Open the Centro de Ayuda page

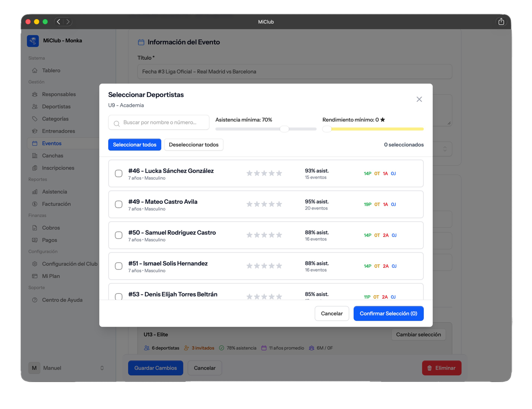[63, 300]
